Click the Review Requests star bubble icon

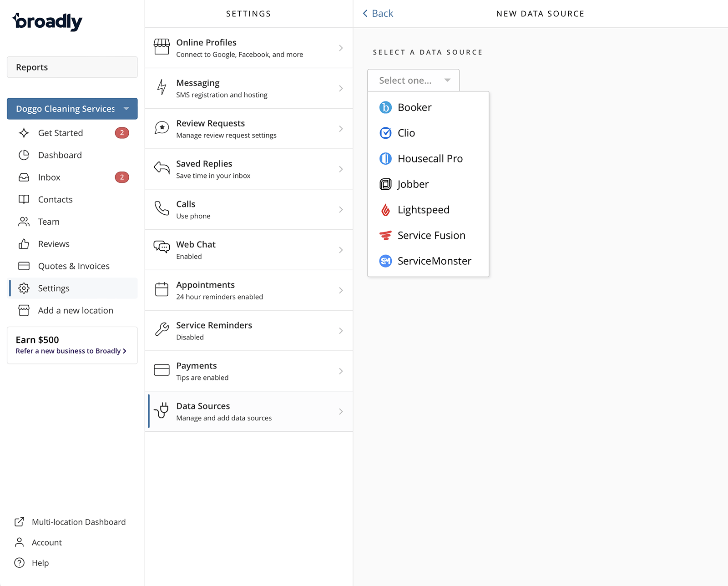coord(162,128)
